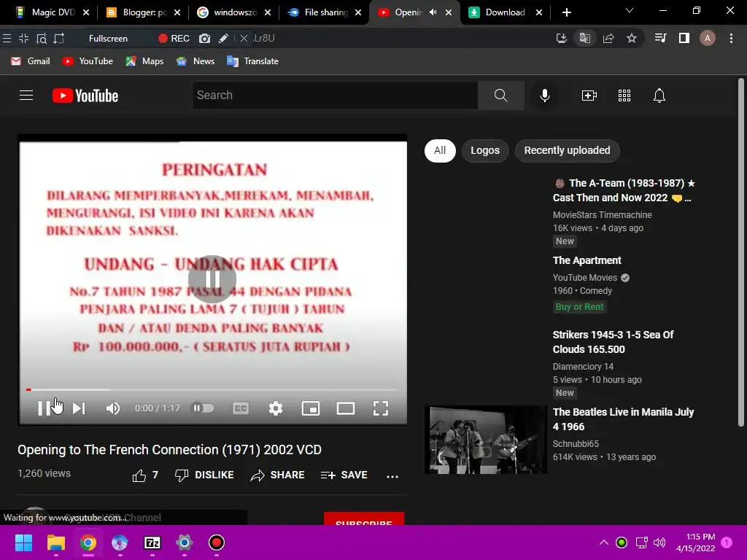Screen dimensions: 747x560
Task: Bookmark this page with star
Action: coord(632,38)
